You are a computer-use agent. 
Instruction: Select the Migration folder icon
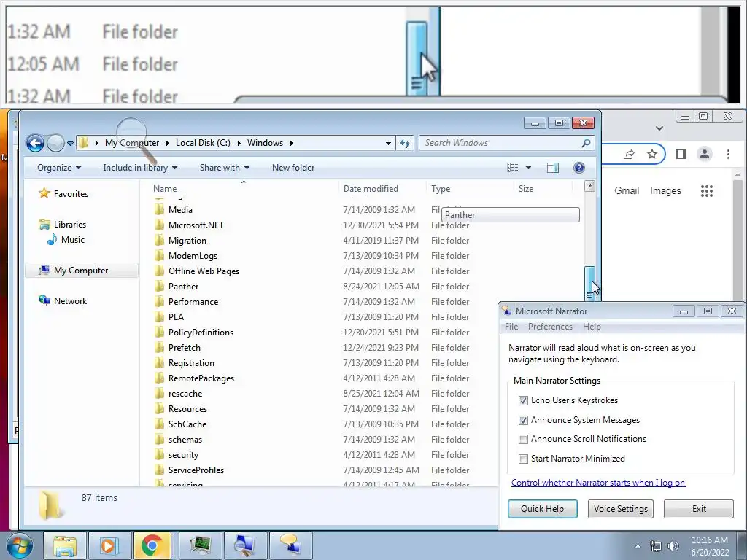[160, 241]
